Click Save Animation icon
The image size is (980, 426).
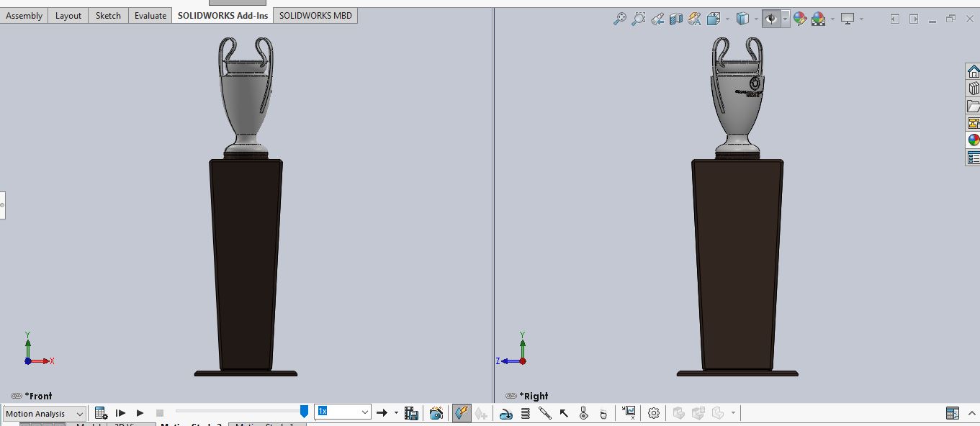[x=411, y=413]
